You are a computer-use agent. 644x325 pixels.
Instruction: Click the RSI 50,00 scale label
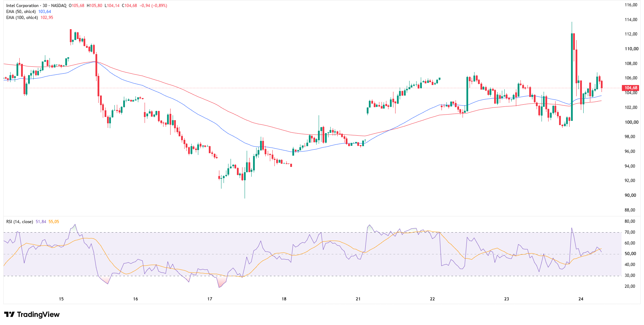[630, 254]
